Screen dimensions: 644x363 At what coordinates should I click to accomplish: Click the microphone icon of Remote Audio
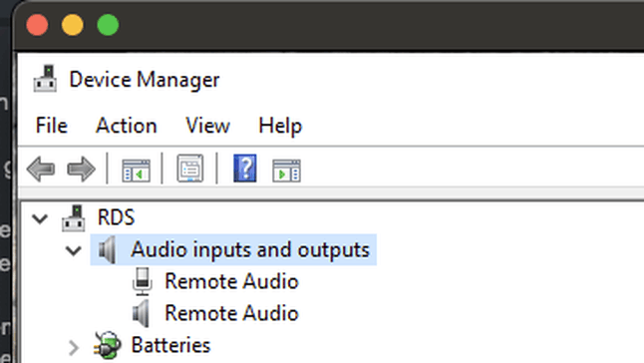click(143, 281)
